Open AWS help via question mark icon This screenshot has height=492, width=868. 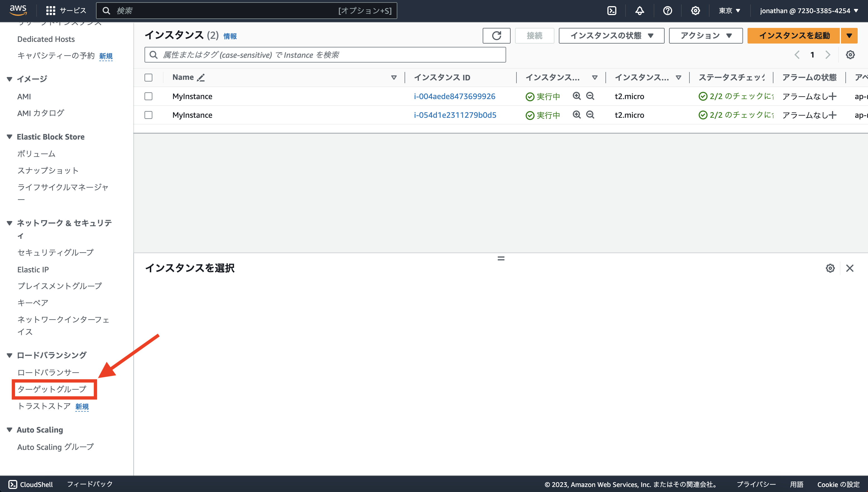[667, 11]
